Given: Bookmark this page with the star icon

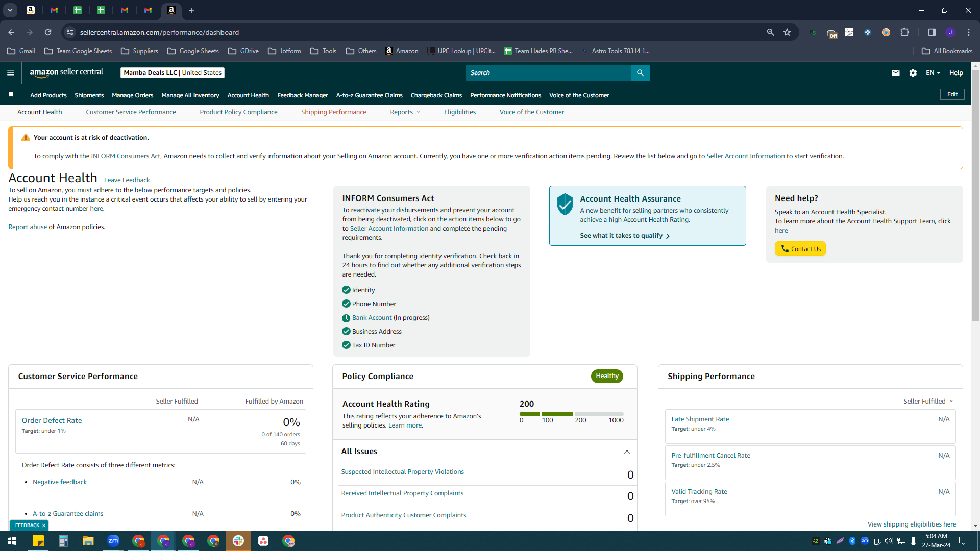Looking at the screenshot, I should point(787,32).
